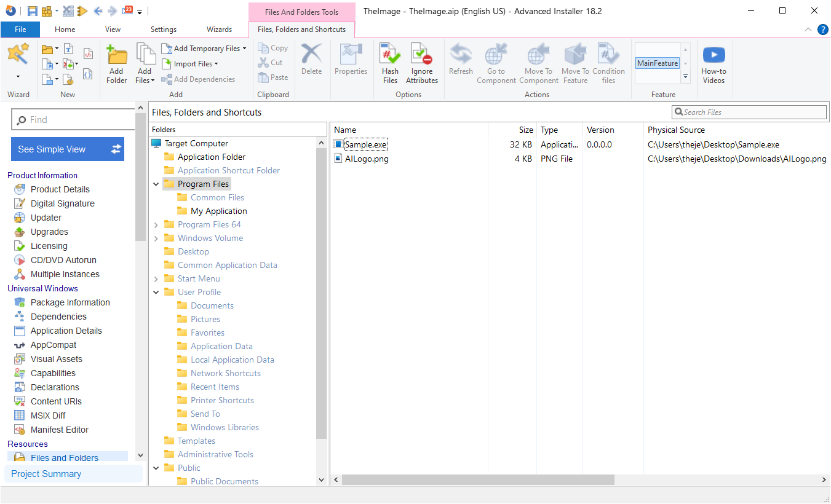The width and height of the screenshot is (831, 504).
Task: Expand the Windows Volume node
Action: 156,238
